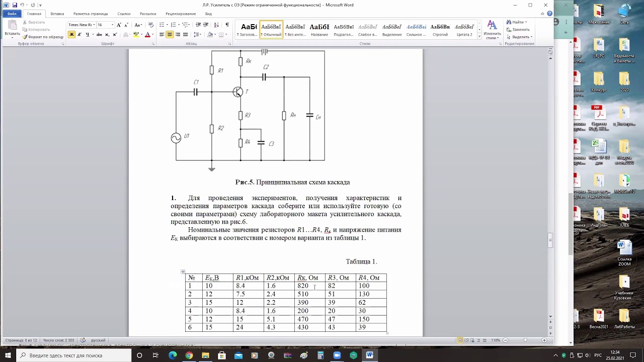Expand the styles gallery
644x362 pixels.
pos(479,37)
